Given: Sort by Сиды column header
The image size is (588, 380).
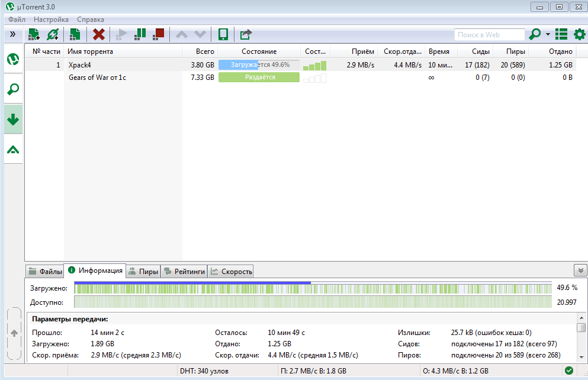Looking at the screenshot, I should pos(474,51).
